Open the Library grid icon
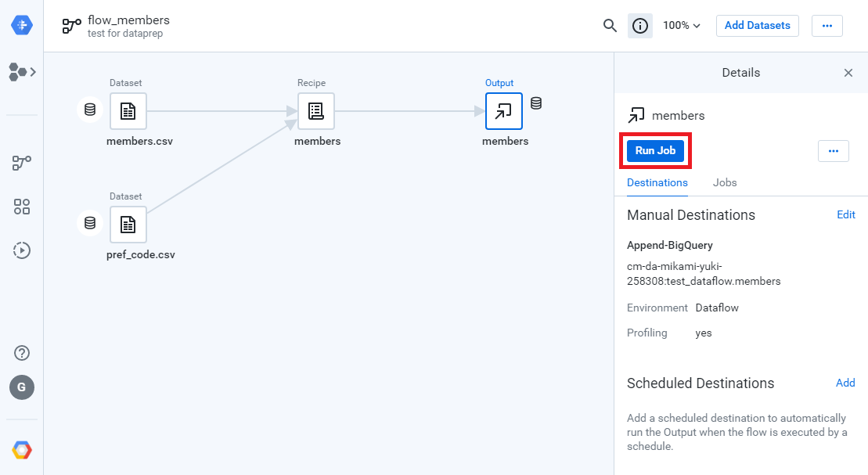868x475 pixels. (x=21, y=207)
